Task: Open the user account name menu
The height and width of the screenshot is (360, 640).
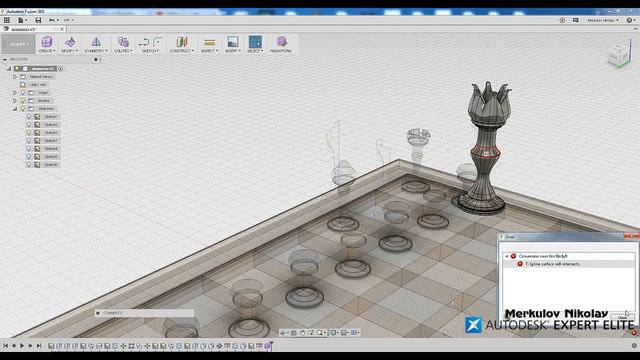Action: pos(603,20)
